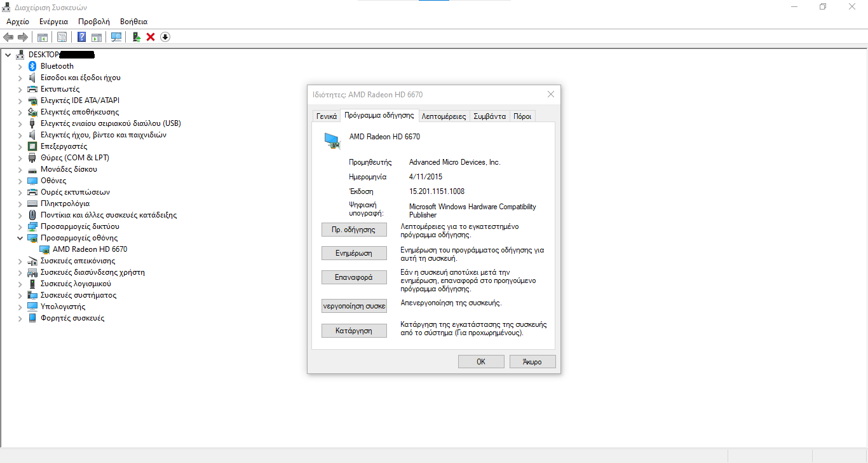Viewport: 868px width, 463px height.
Task: Open the Προβολή menu
Action: point(94,22)
